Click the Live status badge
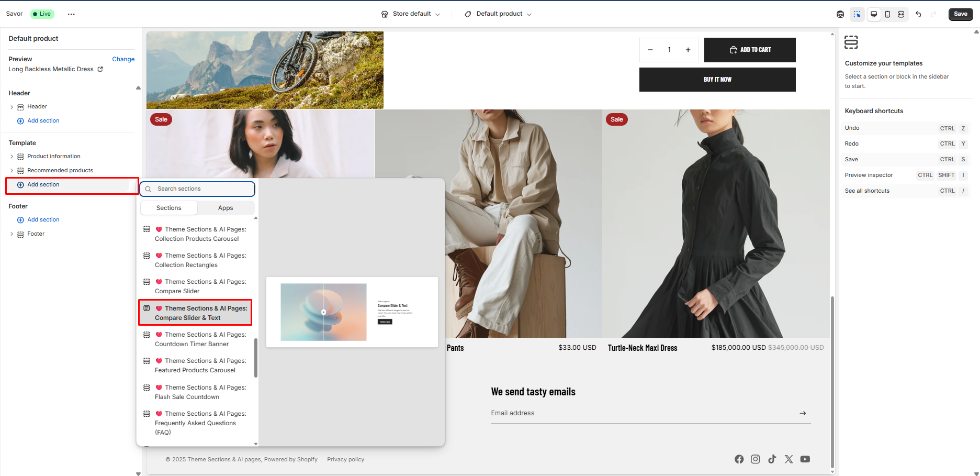Viewport: 980px width, 476px height. point(42,14)
